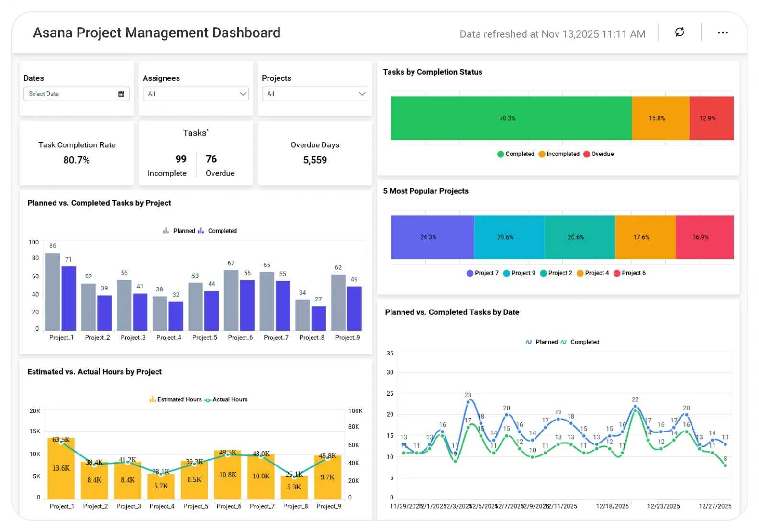Open the Assignees dropdown
759x532 pixels.
click(195, 94)
